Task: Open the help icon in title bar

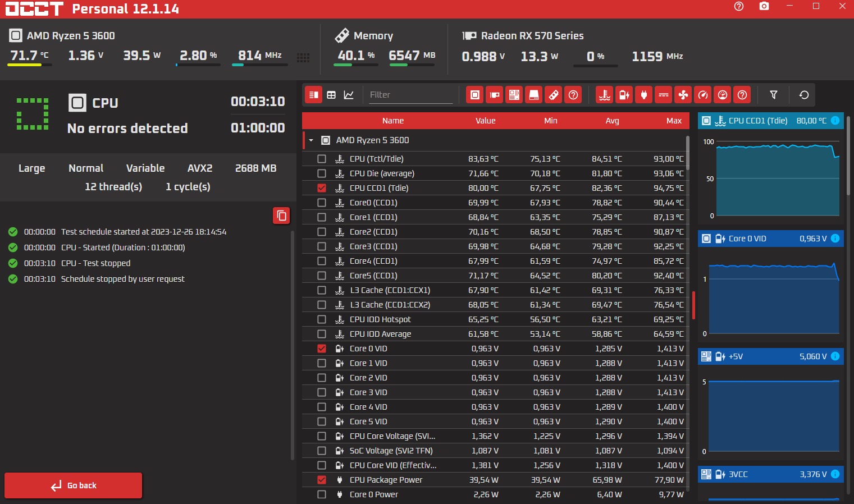Action: (x=739, y=6)
